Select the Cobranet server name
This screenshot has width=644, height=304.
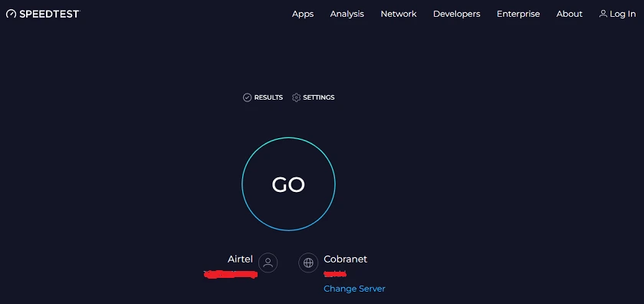point(346,259)
